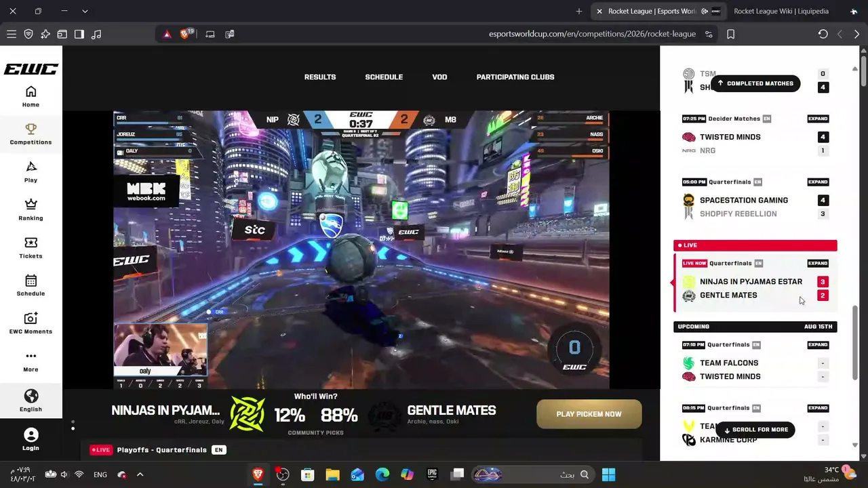
Task: Open Ranking crown section
Action: 31,210
